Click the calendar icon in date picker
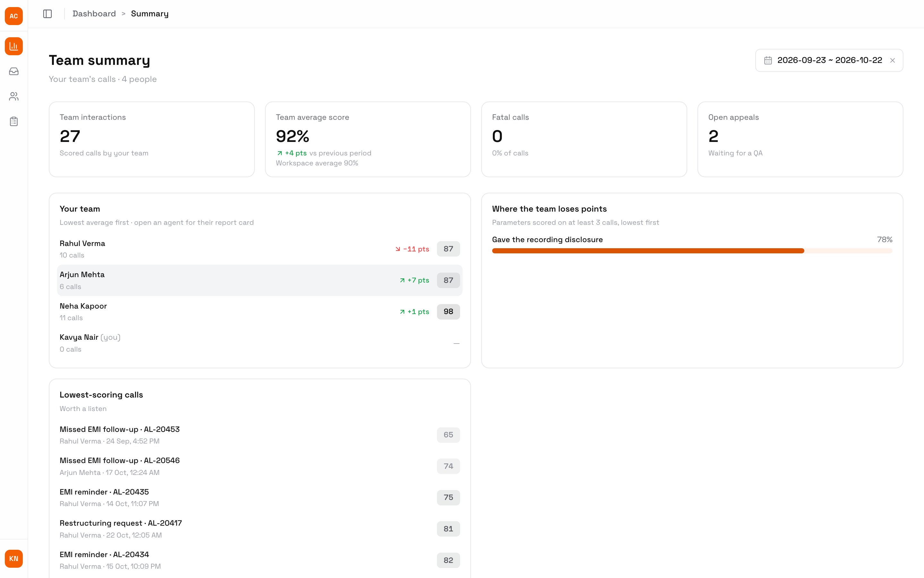 click(768, 60)
